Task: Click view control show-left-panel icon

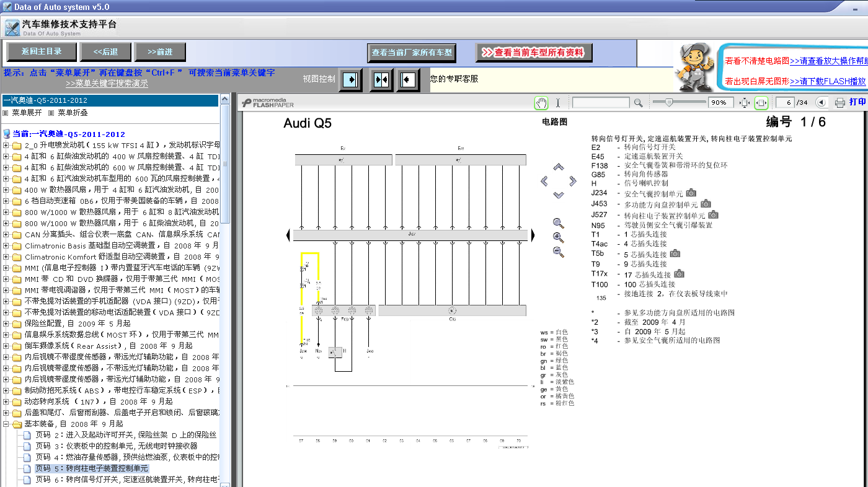Action: click(408, 80)
